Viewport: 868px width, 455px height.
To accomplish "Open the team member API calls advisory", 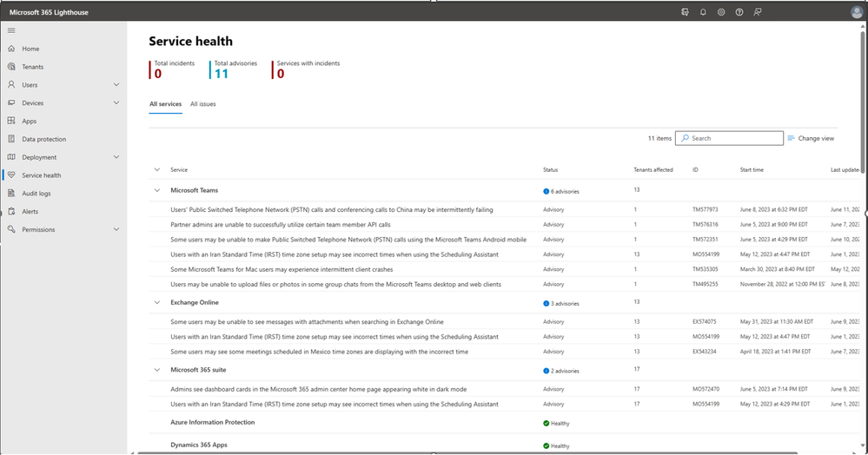I will [x=280, y=225].
